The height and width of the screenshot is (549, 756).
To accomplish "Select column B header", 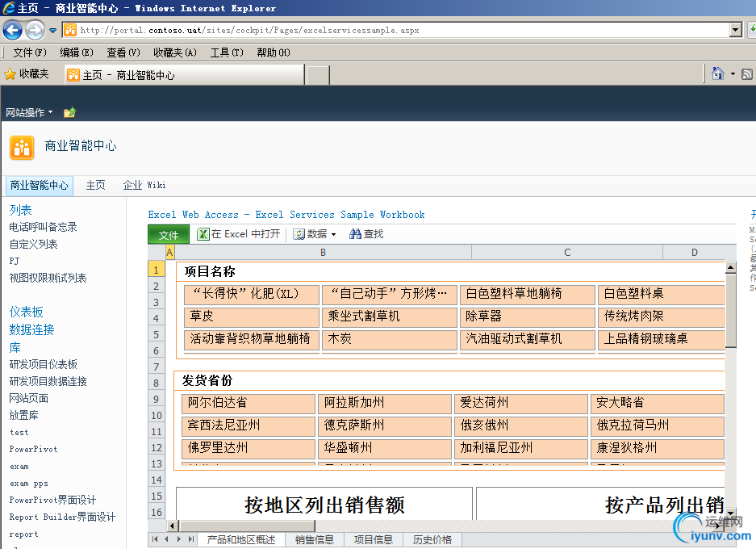I will point(323,253).
